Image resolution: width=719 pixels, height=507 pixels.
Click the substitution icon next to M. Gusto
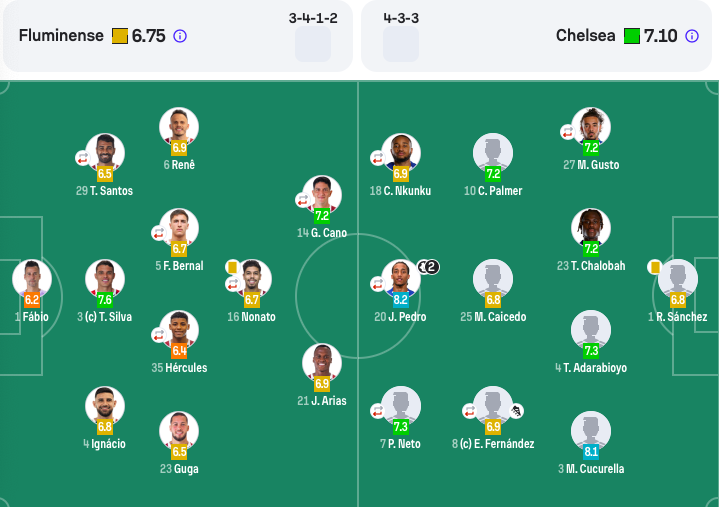point(568,132)
